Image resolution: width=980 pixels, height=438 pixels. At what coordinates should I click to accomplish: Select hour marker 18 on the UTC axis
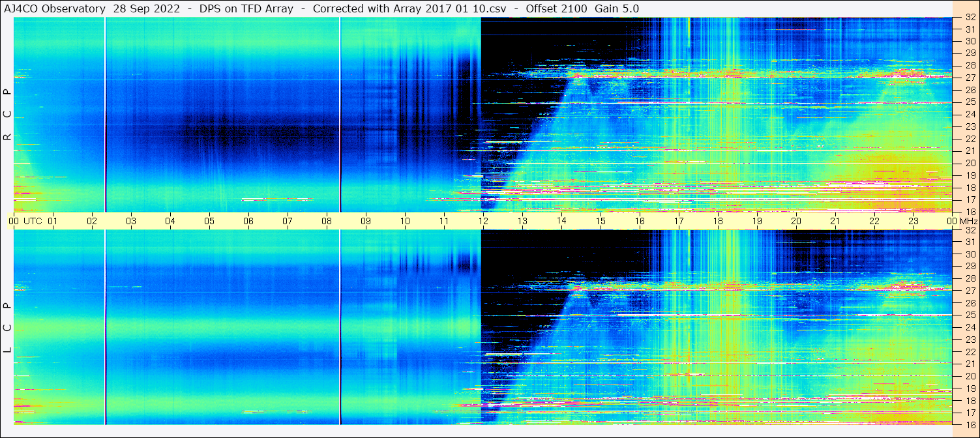click(718, 221)
